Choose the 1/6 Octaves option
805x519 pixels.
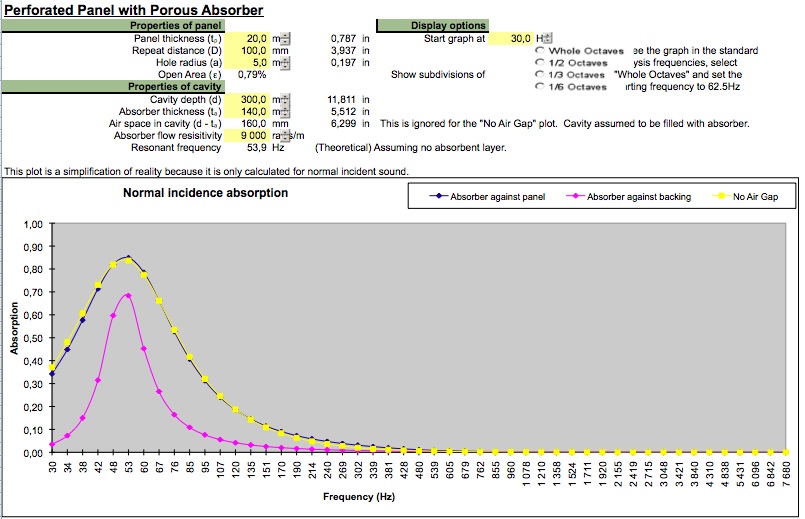click(540, 87)
